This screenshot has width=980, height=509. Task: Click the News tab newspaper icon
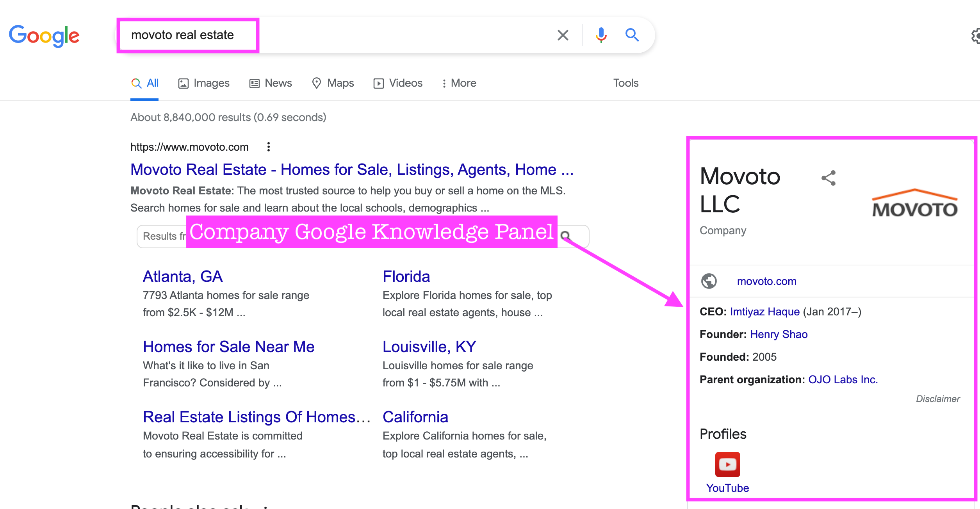[255, 84]
